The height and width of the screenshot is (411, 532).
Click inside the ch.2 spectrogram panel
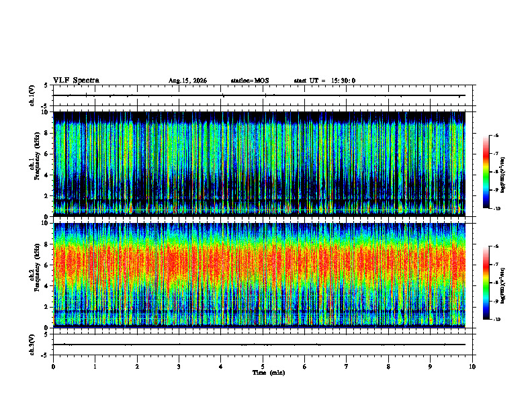[259, 275]
